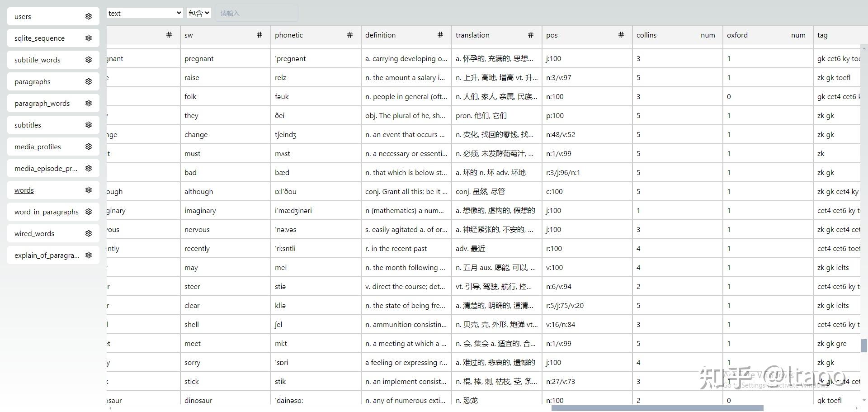Open settings gear for wired_words table
The height and width of the screenshot is (412, 868).
point(89,233)
